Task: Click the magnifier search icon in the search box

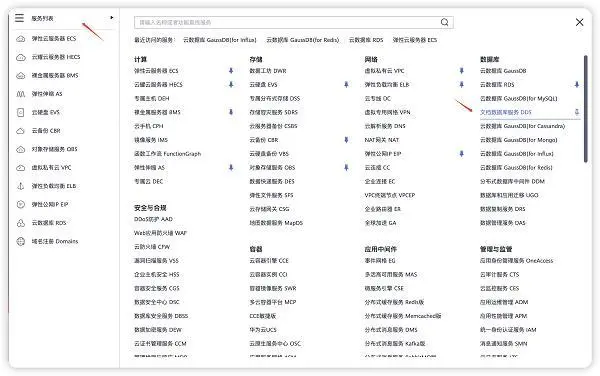Action: click(444, 22)
